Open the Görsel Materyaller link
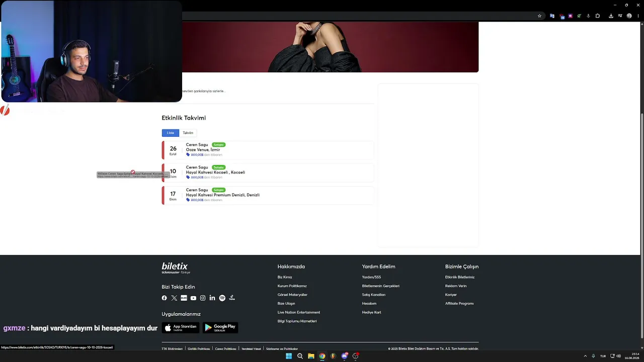The width and height of the screenshot is (644, 362). (292, 295)
